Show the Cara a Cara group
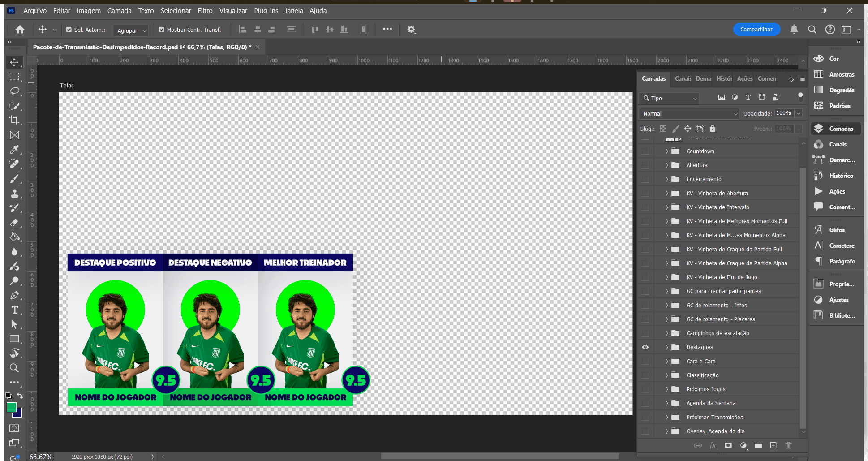The width and height of the screenshot is (868, 461). click(x=645, y=362)
